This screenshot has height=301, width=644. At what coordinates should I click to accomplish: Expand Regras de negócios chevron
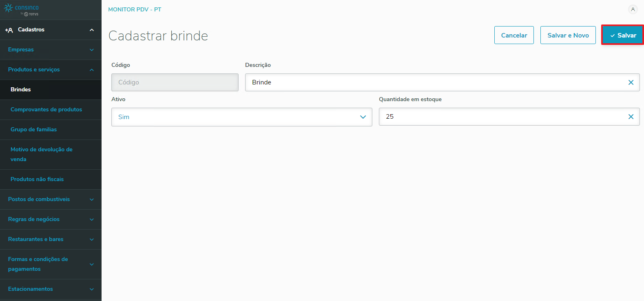pyautogui.click(x=92, y=219)
